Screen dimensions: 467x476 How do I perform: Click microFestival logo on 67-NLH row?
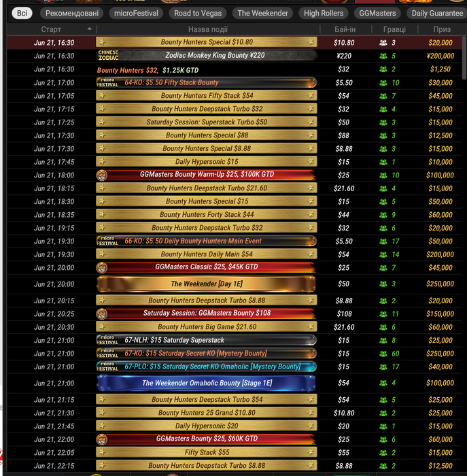tap(107, 340)
